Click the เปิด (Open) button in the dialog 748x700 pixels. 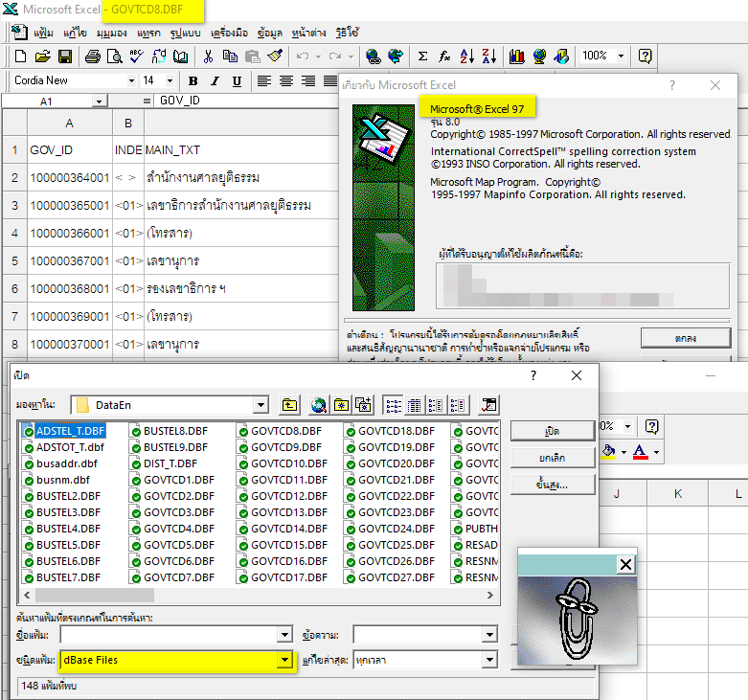pyautogui.click(x=553, y=431)
